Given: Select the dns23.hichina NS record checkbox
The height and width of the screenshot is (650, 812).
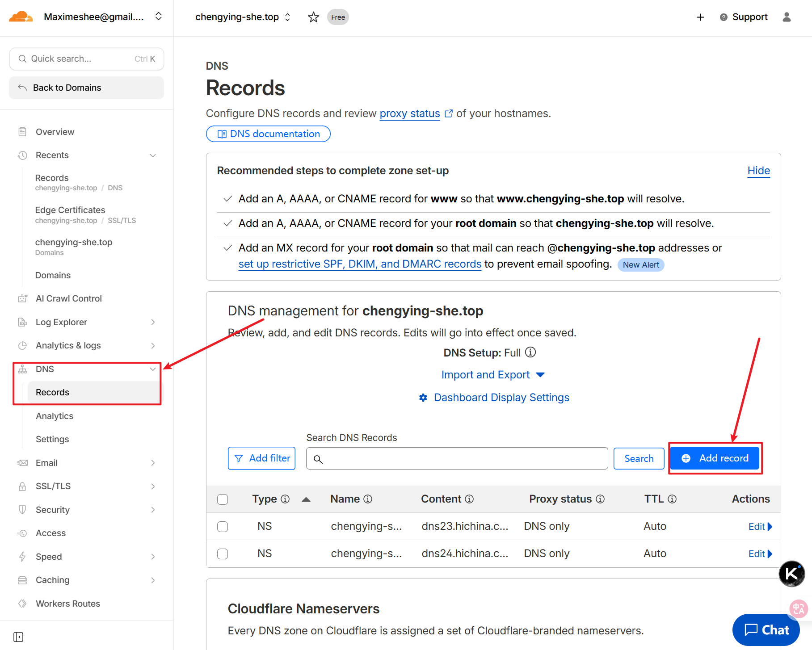Looking at the screenshot, I should coord(223,526).
